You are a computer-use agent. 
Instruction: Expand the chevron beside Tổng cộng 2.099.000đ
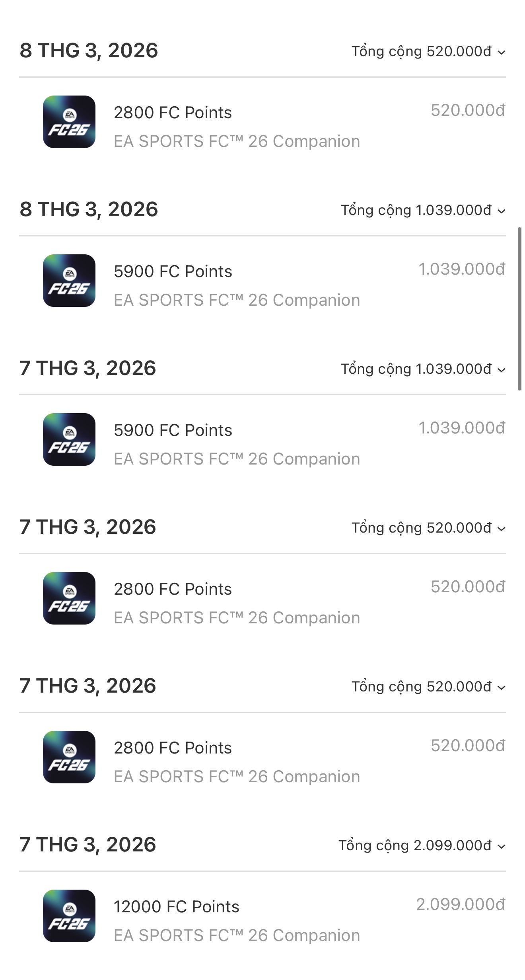(502, 846)
